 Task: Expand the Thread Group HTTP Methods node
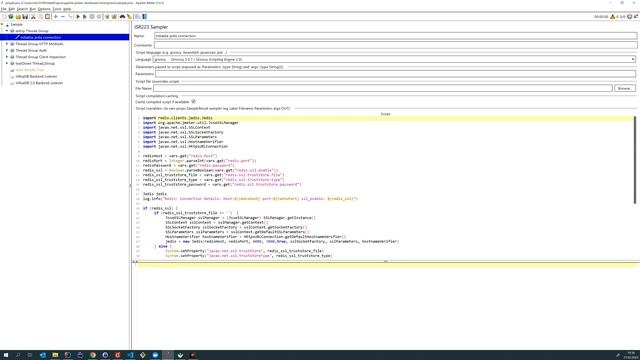click(x=7, y=44)
